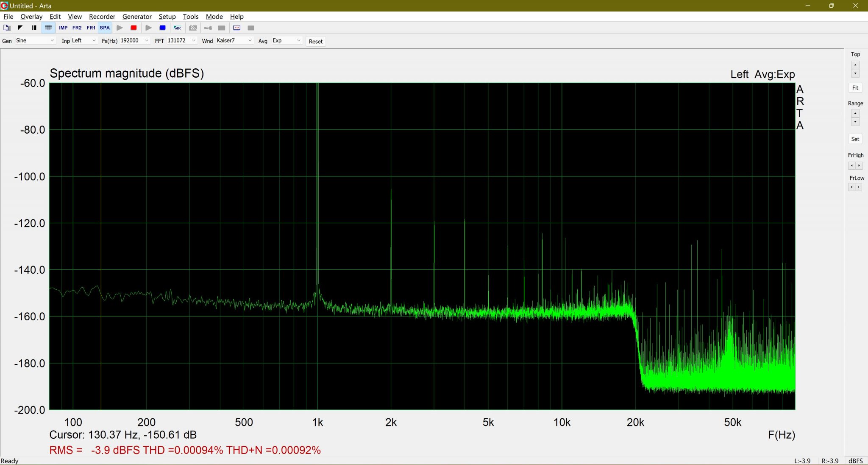Click the second gray generator play arrow
The width and height of the screenshot is (868, 465).
[x=148, y=28]
